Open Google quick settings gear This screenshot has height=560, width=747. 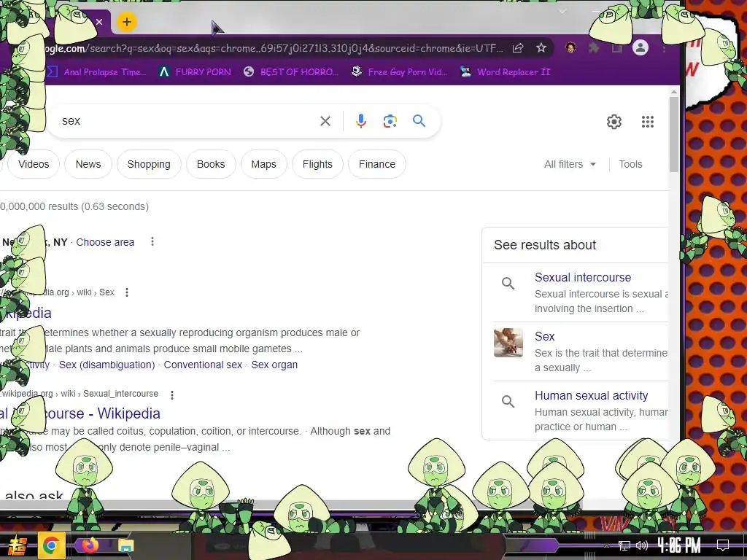coord(614,122)
